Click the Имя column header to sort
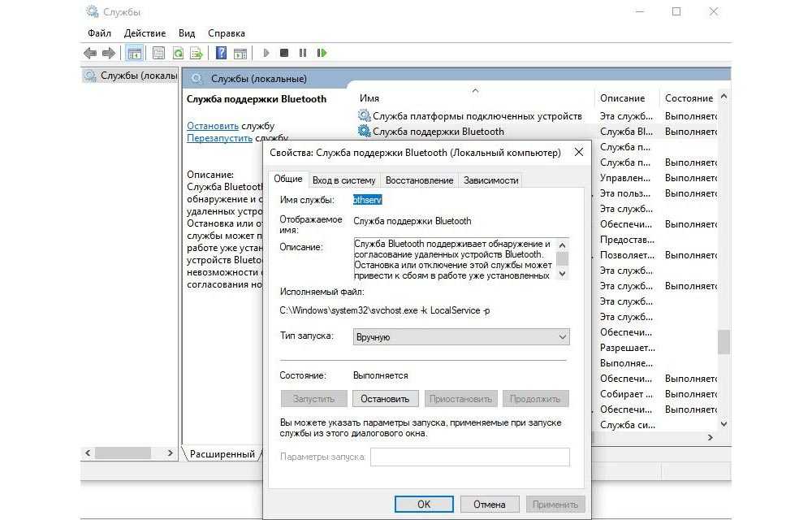The image size is (812, 520). (369, 97)
